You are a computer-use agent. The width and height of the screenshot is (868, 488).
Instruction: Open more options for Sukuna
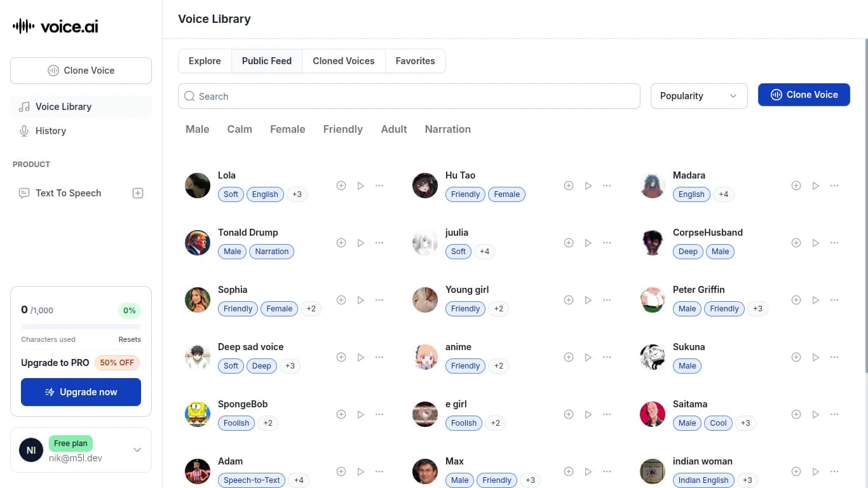tap(834, 357)
